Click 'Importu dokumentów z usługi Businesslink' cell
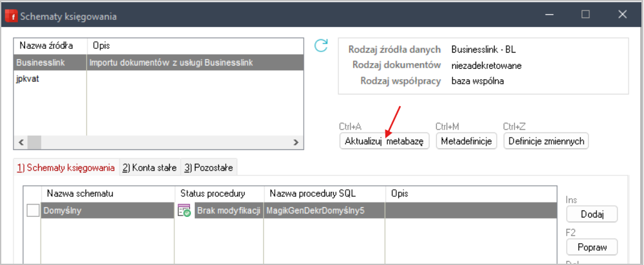Viewport: 644px width, 265px height. [195, 63]
